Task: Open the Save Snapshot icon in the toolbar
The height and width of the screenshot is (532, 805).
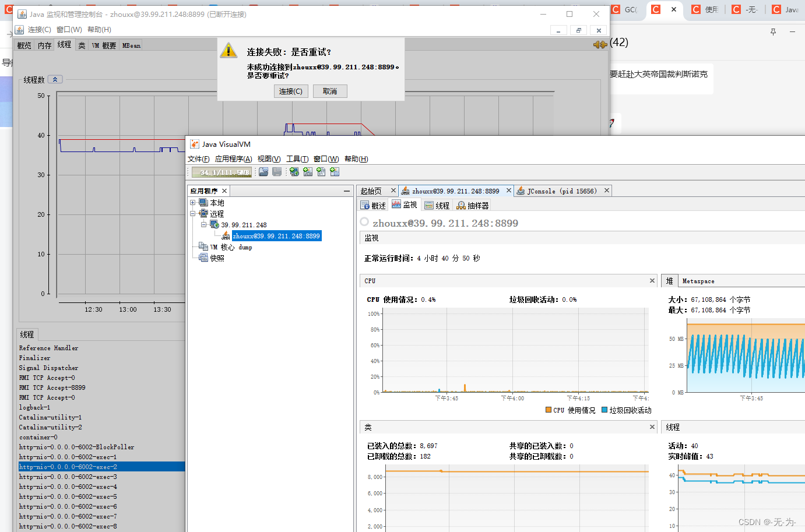Action: [x=277, y=171]
